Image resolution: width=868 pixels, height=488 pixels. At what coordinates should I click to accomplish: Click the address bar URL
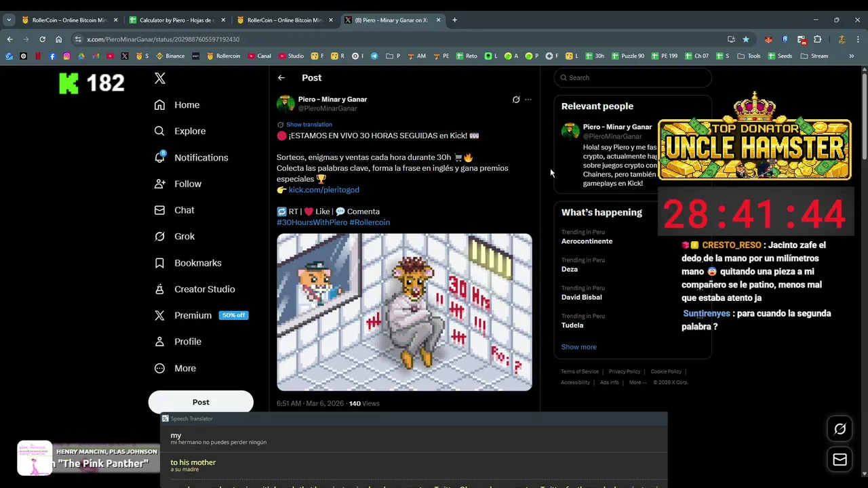163,39
